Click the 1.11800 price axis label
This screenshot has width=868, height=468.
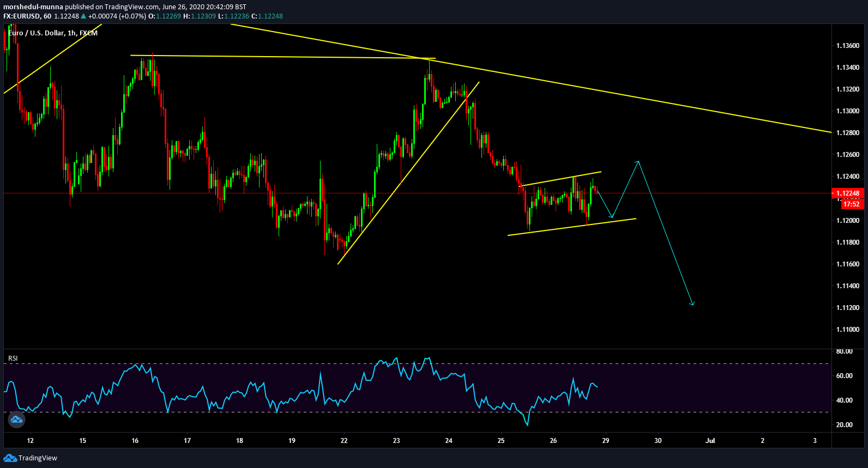tap(848, 242)
